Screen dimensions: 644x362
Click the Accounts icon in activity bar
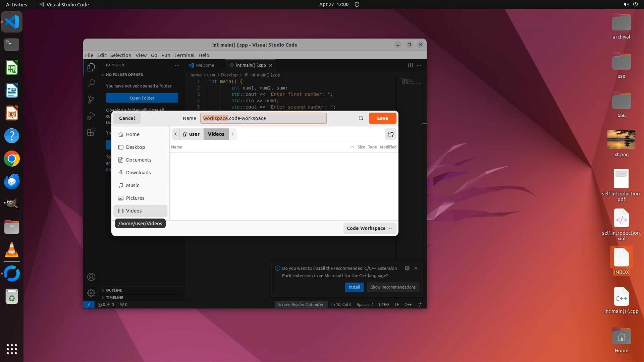(x=91, y=277)
